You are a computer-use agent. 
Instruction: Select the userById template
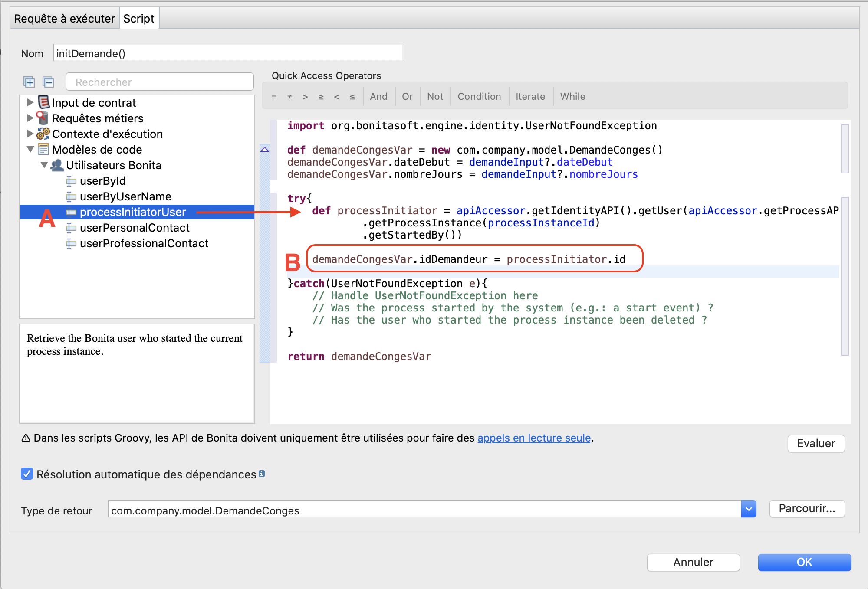click(102, 181)
